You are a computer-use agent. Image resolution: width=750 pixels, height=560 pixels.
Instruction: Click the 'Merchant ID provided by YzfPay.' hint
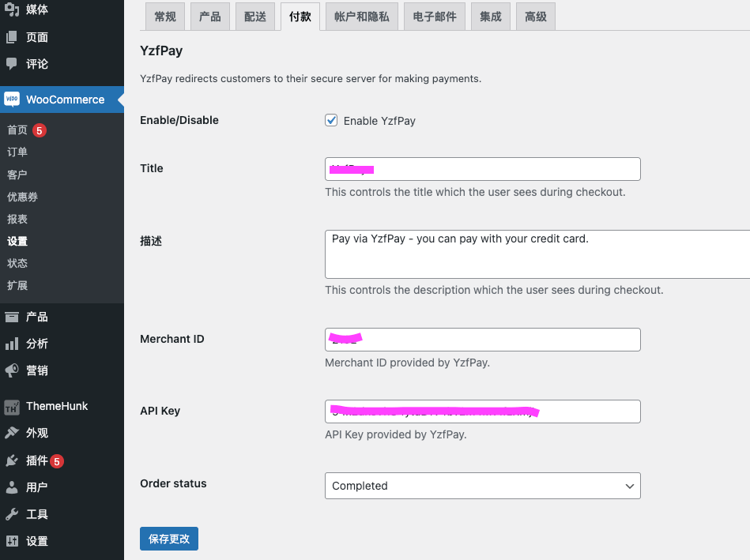pyautogui.click(x=408, y=363)
